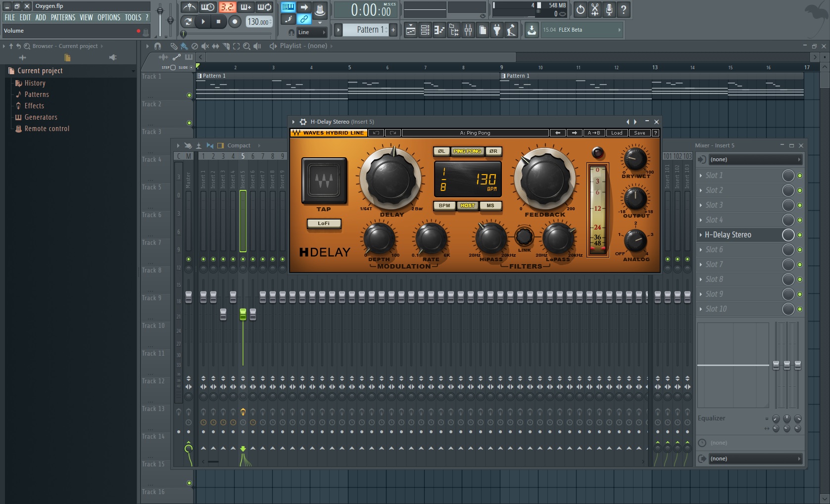Open the FILE menu
Screen dimensions: 830x504
pyautogui.click(x=10, y=17)
